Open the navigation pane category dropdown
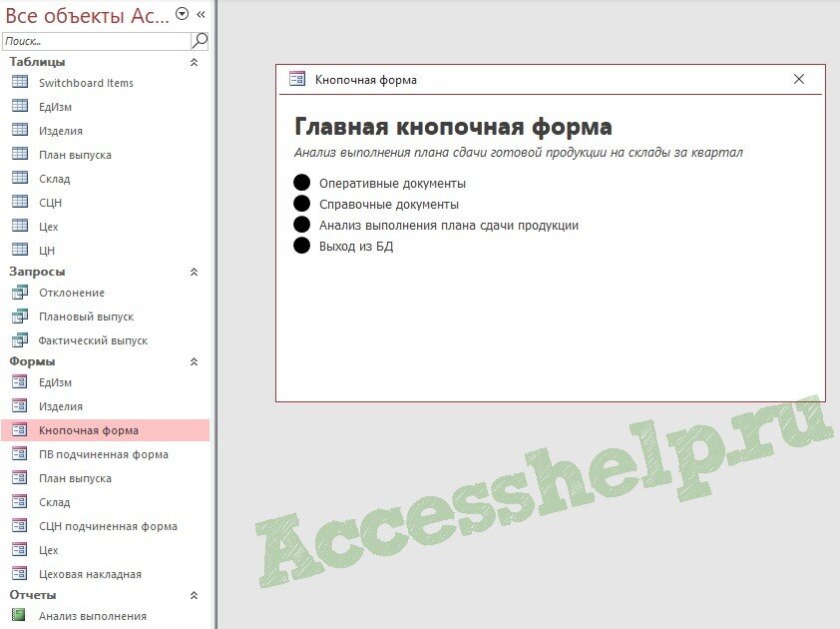This screenshot has height=629, width=840. (183, 15)
